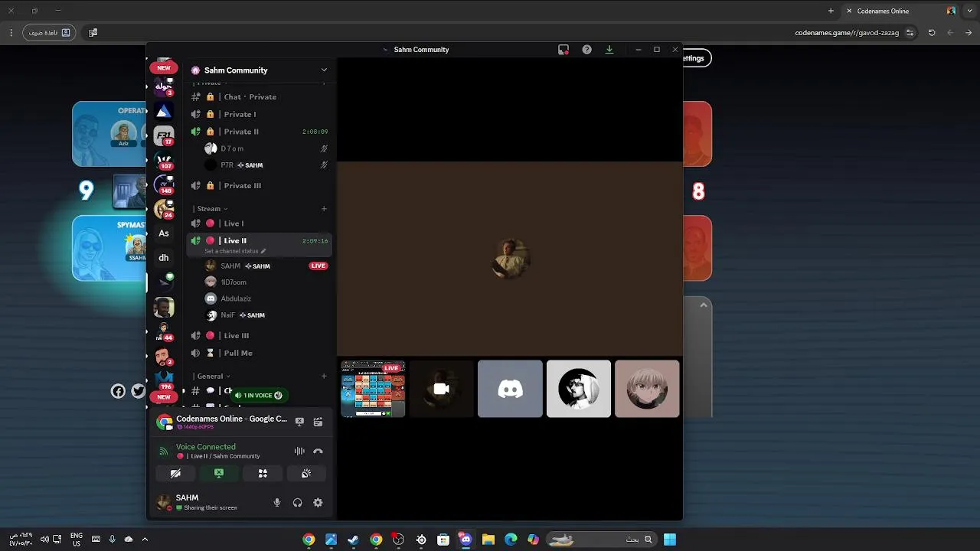
Task: Open the server icon with 17 badge
Action: point(163,136)
